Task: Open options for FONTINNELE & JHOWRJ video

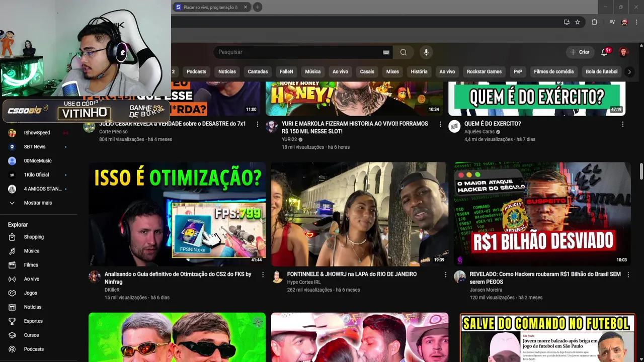Action: tap(445, 275)
